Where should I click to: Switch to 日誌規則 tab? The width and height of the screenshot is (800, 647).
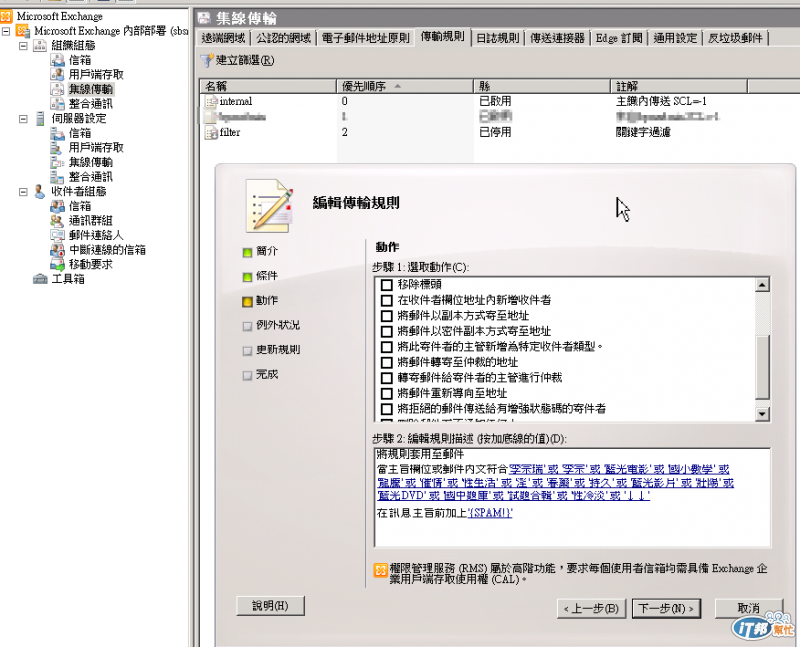click(x=497, y=38)
